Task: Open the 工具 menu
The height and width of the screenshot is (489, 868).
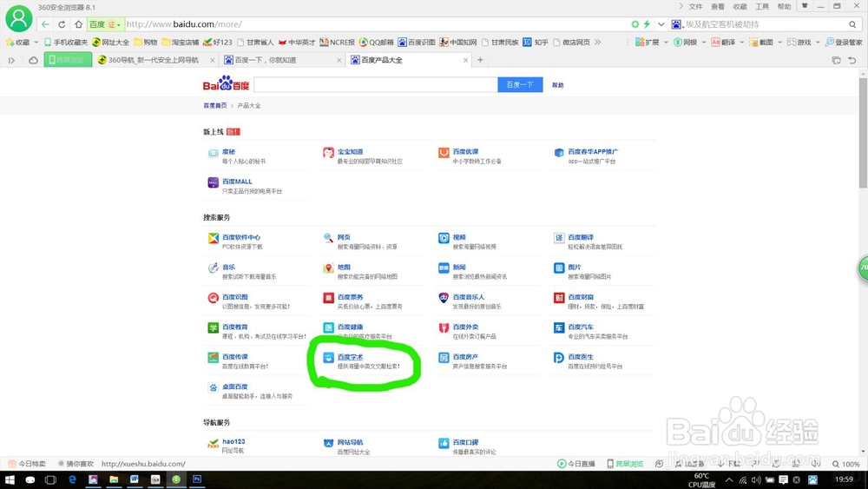Action: (x=762, y=7)
